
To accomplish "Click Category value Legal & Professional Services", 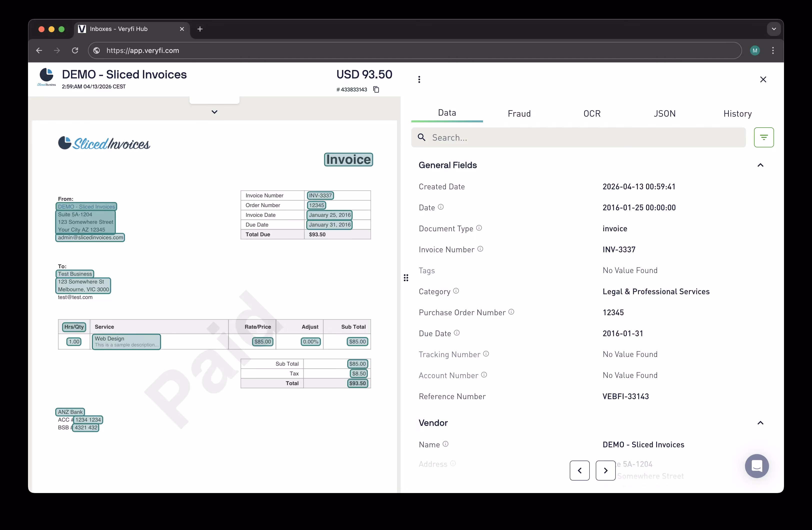I will pos(656,291).
